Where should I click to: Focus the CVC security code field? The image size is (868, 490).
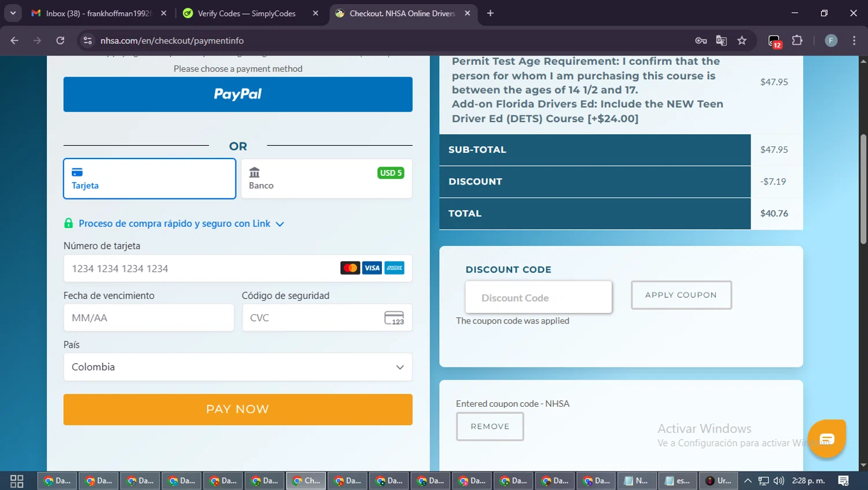327,318
